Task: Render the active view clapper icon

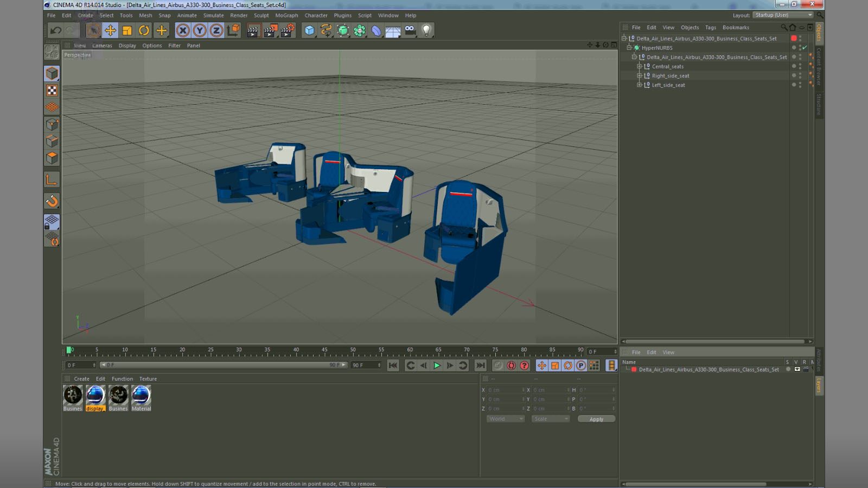Action: click(253, 30)
